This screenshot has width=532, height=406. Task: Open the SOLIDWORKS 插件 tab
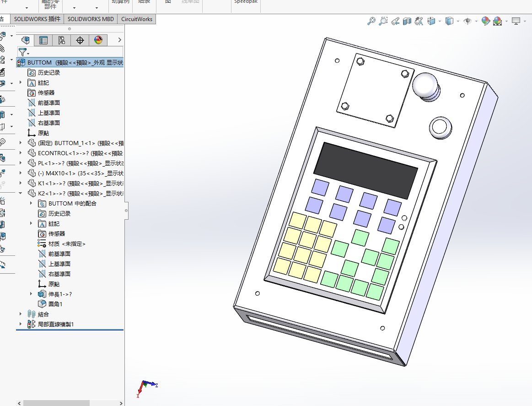[37, 19]
